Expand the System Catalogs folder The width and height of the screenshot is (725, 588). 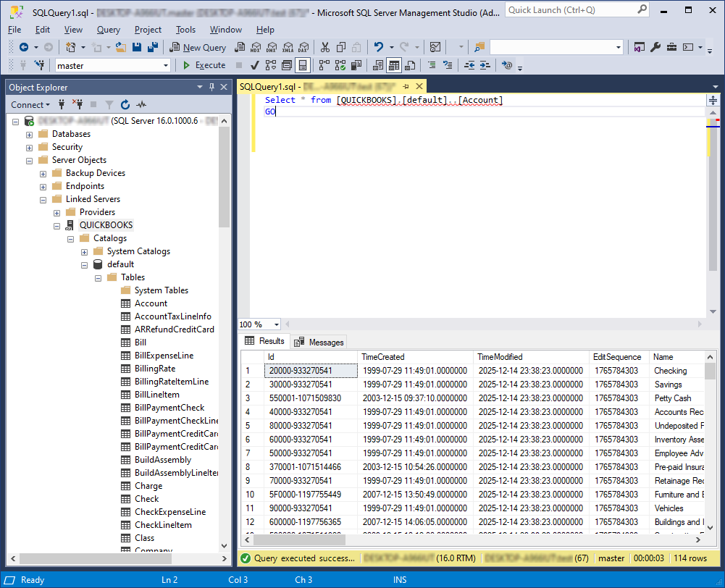[x=84, y=251]
